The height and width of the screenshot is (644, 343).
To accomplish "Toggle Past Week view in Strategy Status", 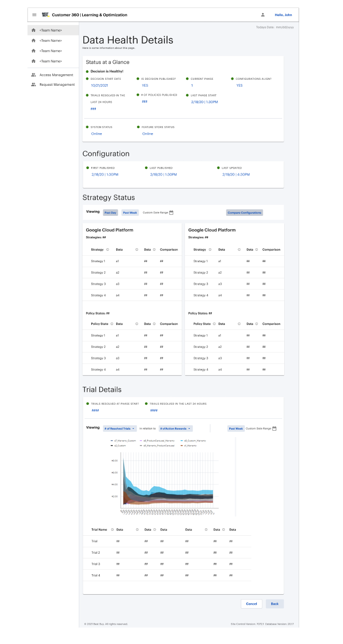I will click(x=130, y=213).
